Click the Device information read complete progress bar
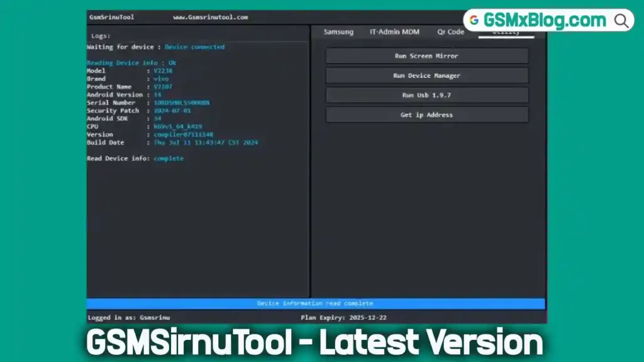Viewport: 644px width, 362px height. (x=314, y=303)
